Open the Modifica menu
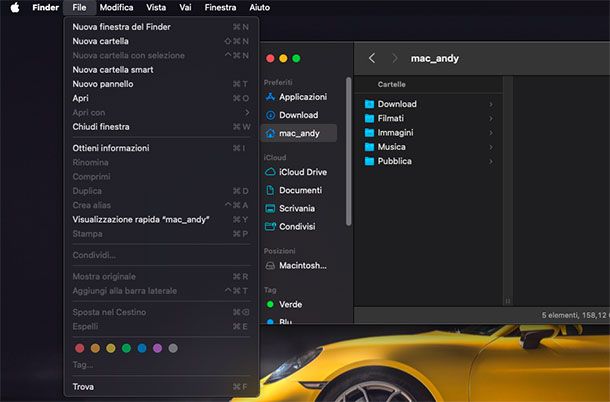Viewport: 610px width, 402px height. point(116,7)
